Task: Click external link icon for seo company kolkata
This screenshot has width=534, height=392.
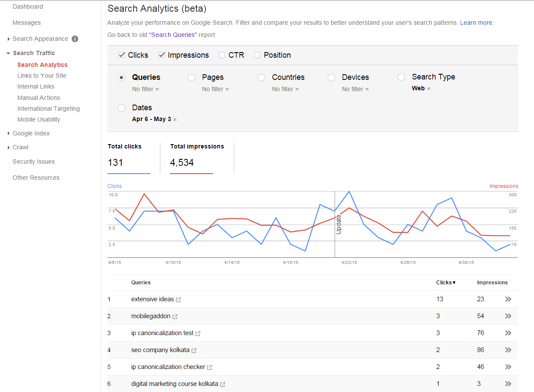Action: (194, 350)
